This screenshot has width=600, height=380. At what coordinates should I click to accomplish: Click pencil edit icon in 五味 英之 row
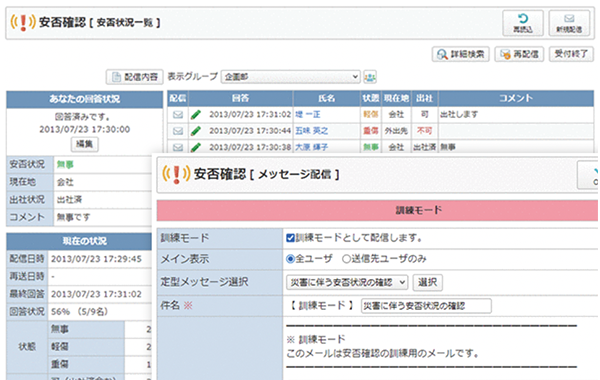(196, 131)
